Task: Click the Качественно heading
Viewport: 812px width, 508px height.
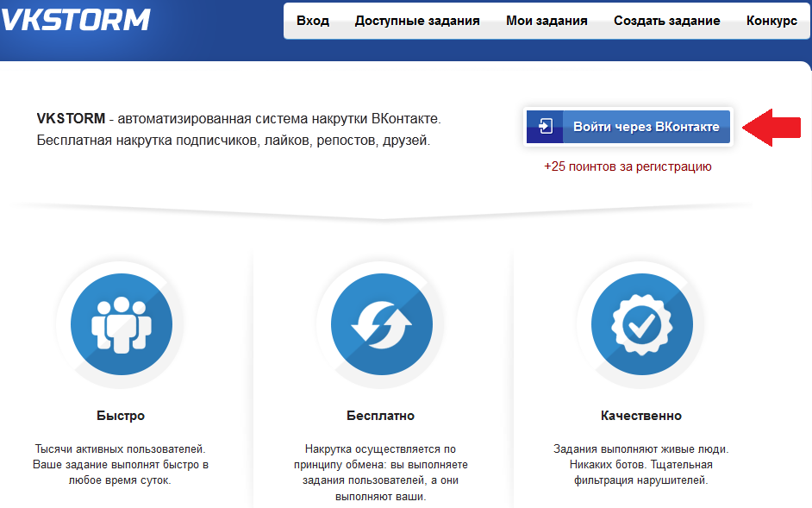Action: 641,416
